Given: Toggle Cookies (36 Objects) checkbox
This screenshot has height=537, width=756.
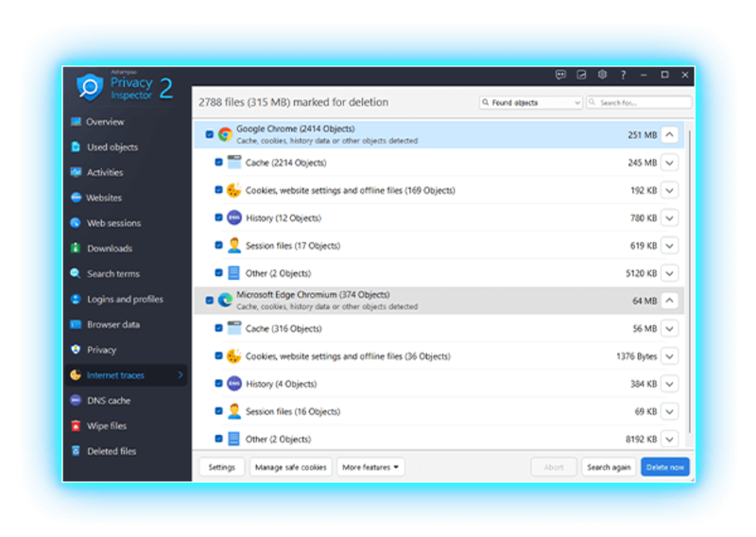Looking at the screenshot, I should (x=218, y=356).
